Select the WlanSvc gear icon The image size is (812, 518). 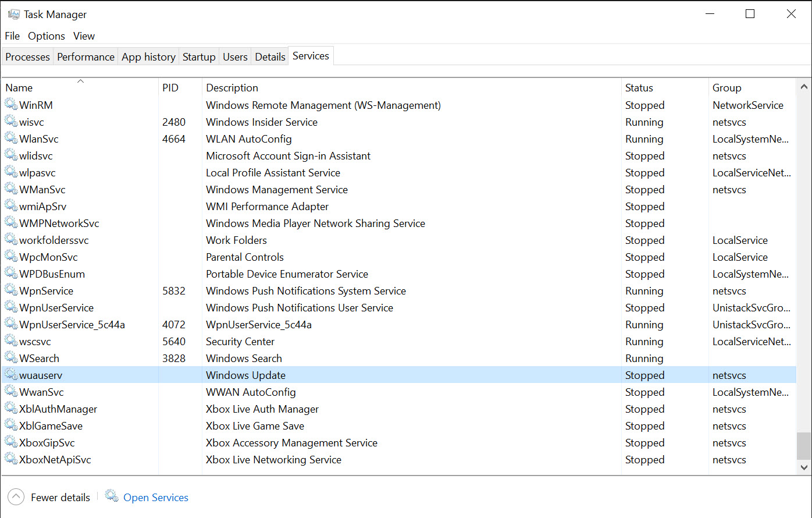[11, 139]
